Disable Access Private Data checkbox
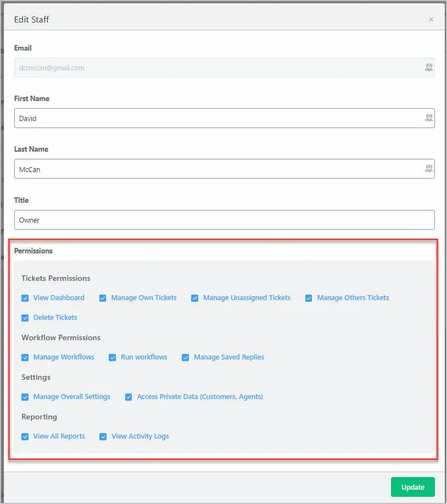The image size is (447, 504). (x=128, y=397)
